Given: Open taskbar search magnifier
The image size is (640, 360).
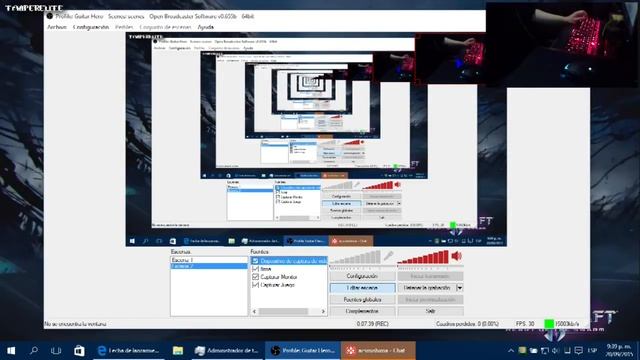Looking at the screenshot, I should (34, 351).
